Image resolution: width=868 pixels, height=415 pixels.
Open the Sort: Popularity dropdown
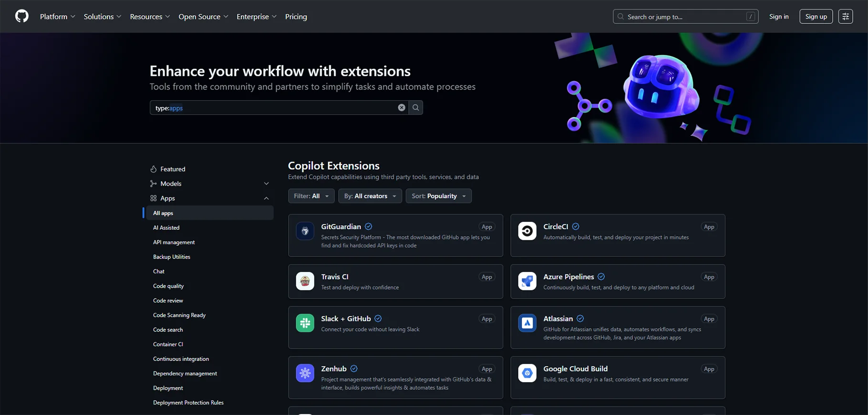[439, 196]
